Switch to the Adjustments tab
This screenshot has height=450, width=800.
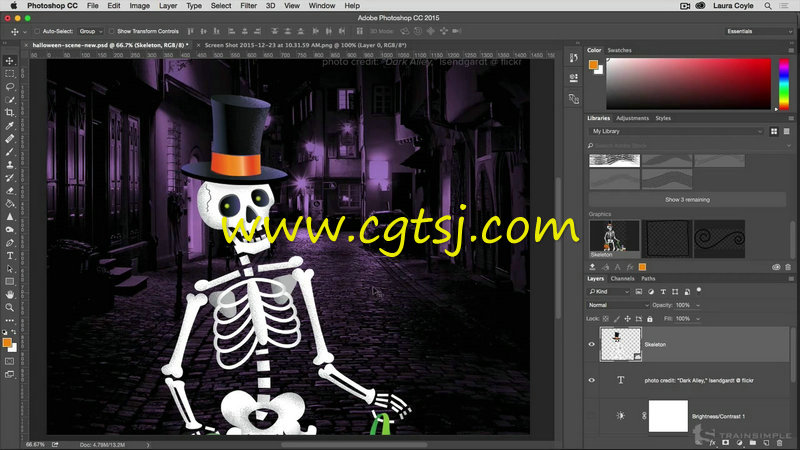tap(632, 118)
